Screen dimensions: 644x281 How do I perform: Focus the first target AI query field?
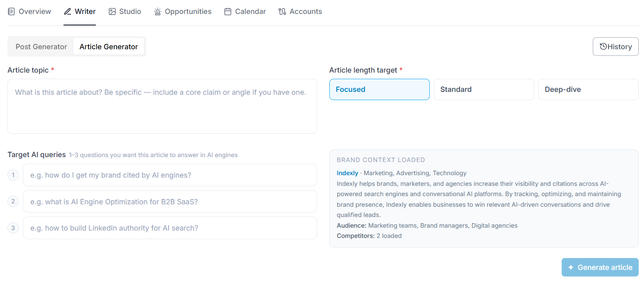pyautogui.click(x=170, y=175)
